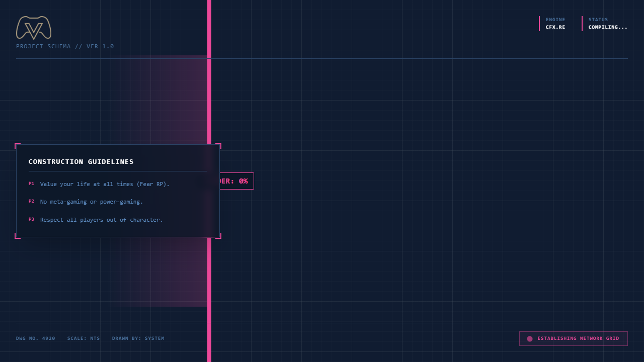Image resolution: width=644 pixels, height=362 pixels.
Task: Click the DWG NO. 4920 label
Action: click(36, 338)
